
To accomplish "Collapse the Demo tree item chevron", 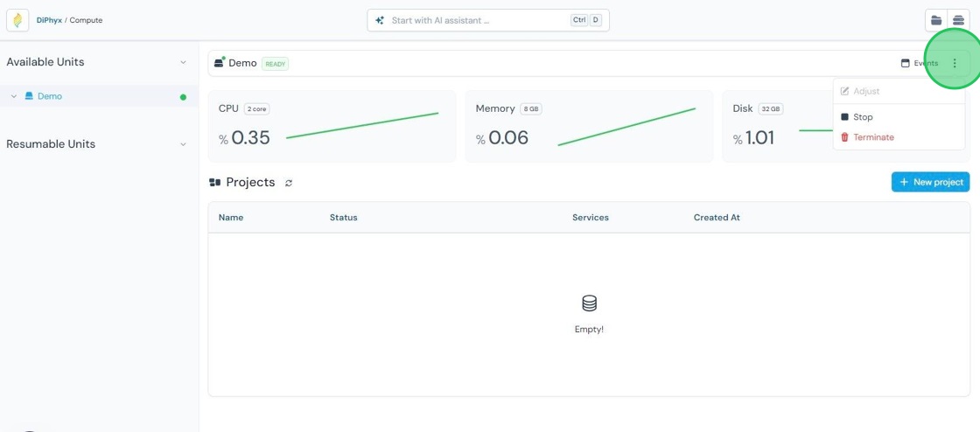I will (14, 96).
